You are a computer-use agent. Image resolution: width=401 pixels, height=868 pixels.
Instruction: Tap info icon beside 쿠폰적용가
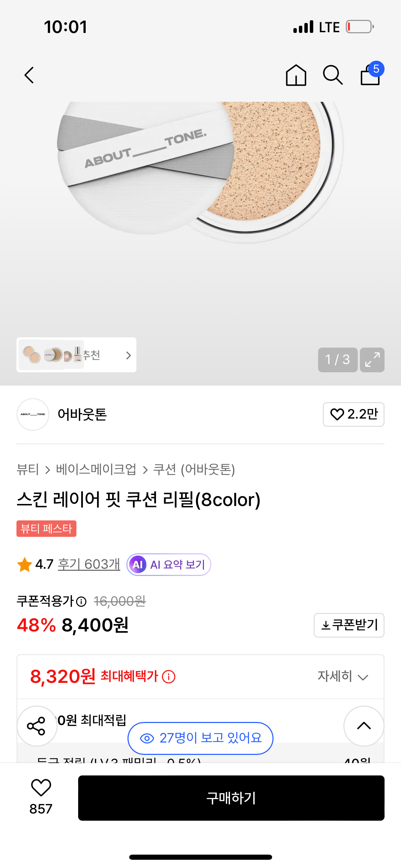coord(81,601)
